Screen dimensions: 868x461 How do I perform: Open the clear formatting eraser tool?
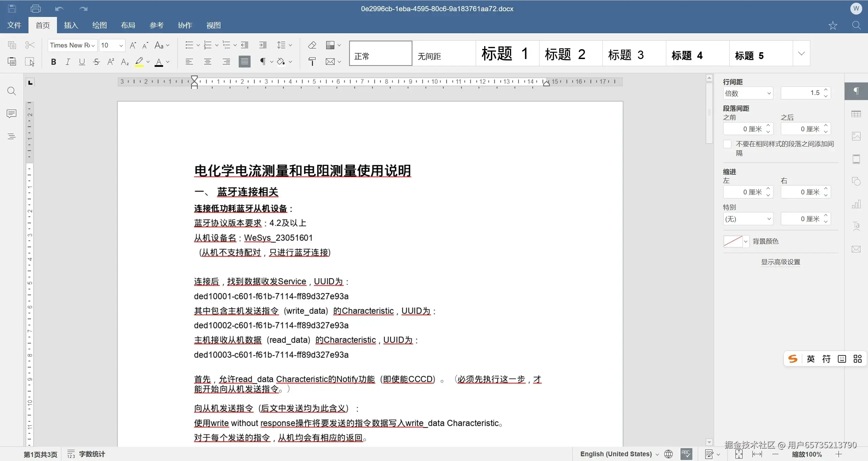(x=312, y=45)
